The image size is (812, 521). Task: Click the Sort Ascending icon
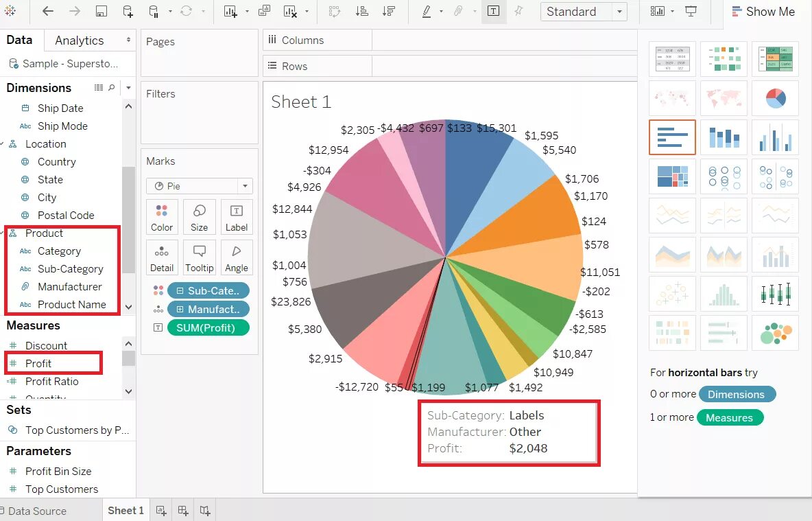click(362, 12)
